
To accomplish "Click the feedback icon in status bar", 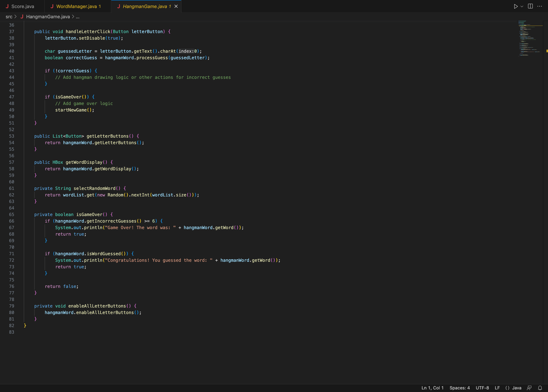I will coord(529,388).
